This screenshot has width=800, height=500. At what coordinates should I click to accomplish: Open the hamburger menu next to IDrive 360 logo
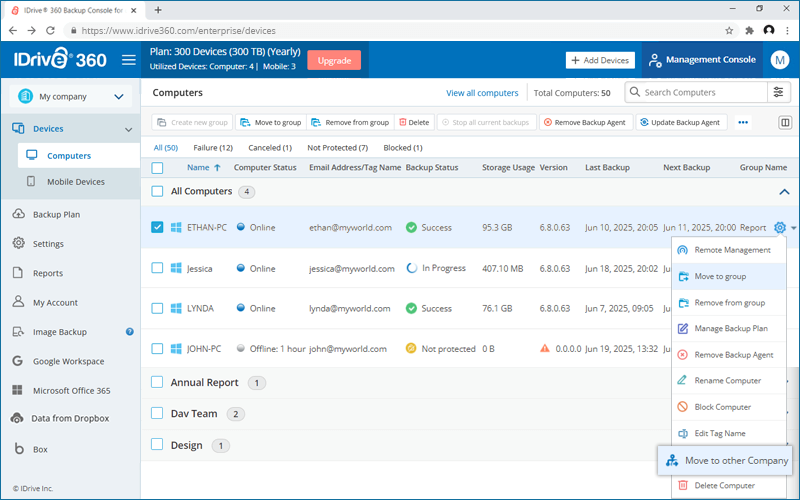pos(129,60)
